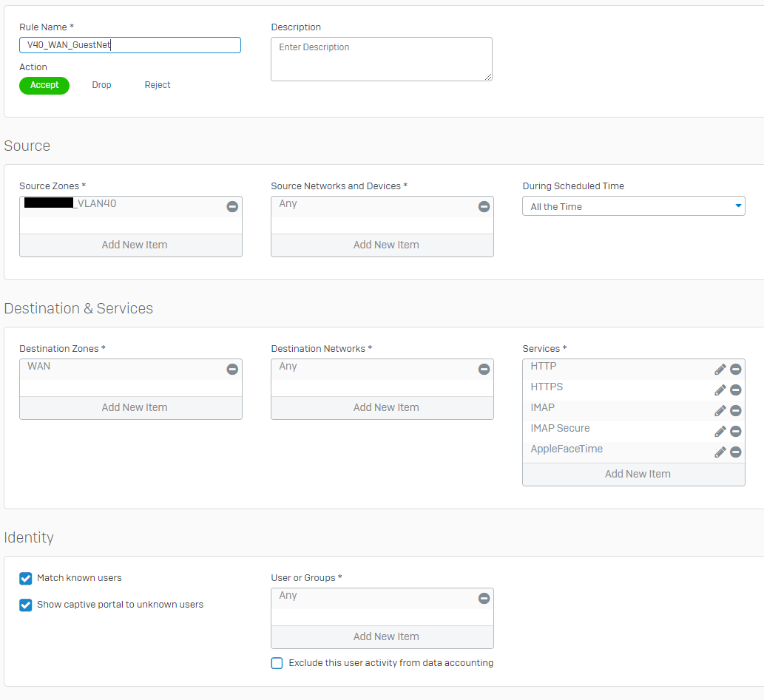764x700 pixels.
Task: Enable Exclude this user activity from data accounting
Action: point(277,664)
